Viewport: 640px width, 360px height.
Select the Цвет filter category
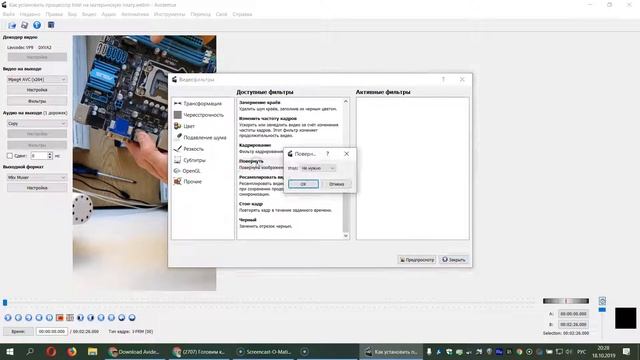click(184, 126)
